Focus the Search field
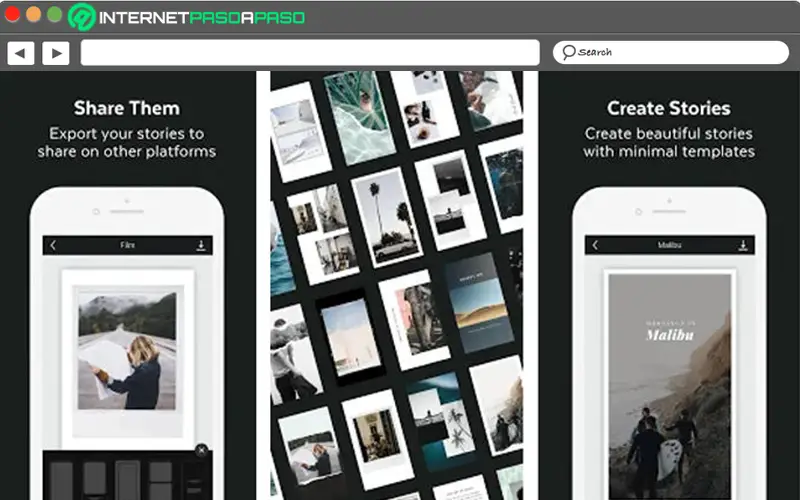 click(671, 52)
